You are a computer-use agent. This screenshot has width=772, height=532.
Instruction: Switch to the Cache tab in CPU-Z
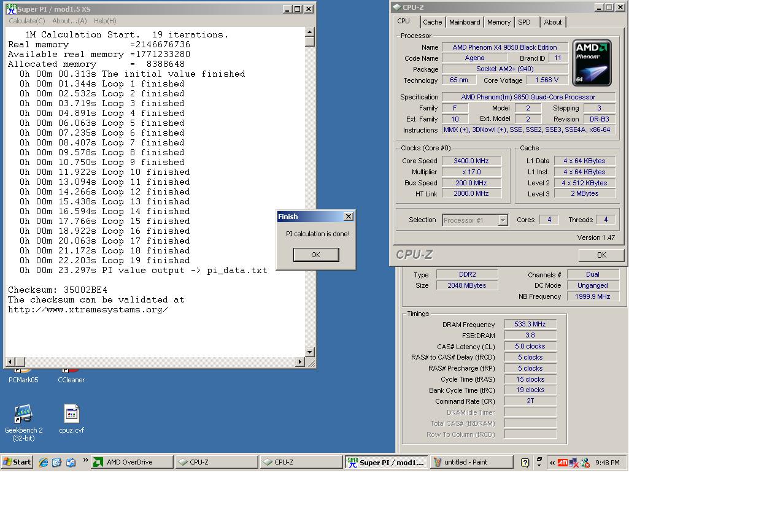coord(432,22)
